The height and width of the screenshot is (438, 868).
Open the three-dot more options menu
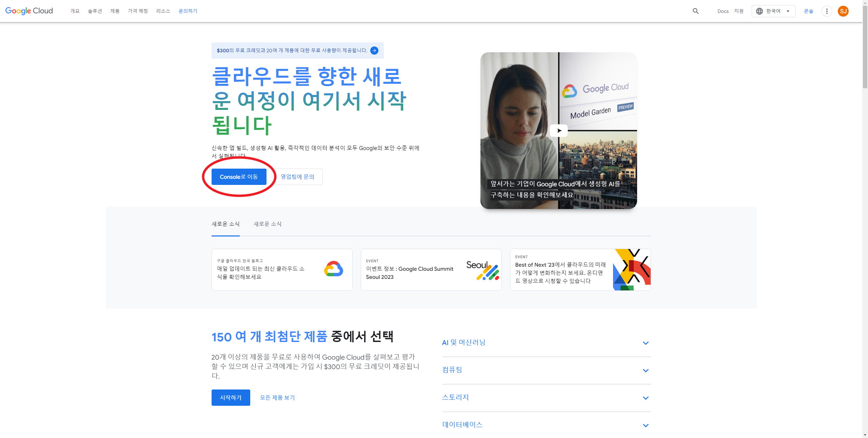point(827,11)
